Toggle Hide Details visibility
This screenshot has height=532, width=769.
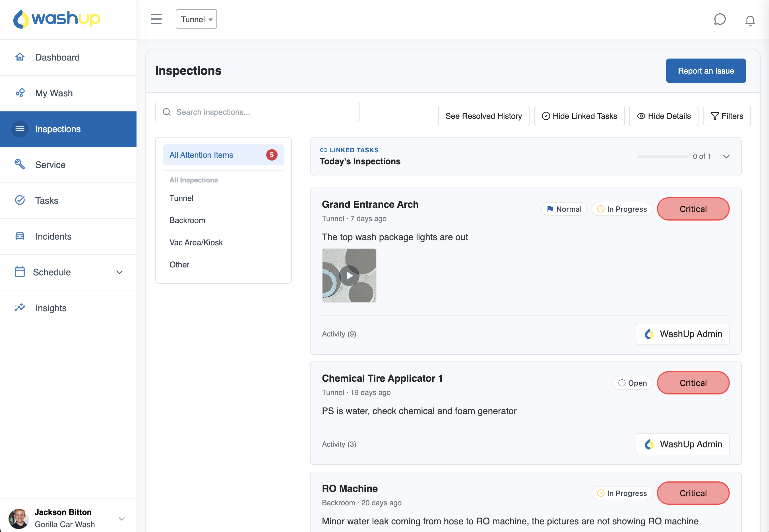[x=663, y=116]
